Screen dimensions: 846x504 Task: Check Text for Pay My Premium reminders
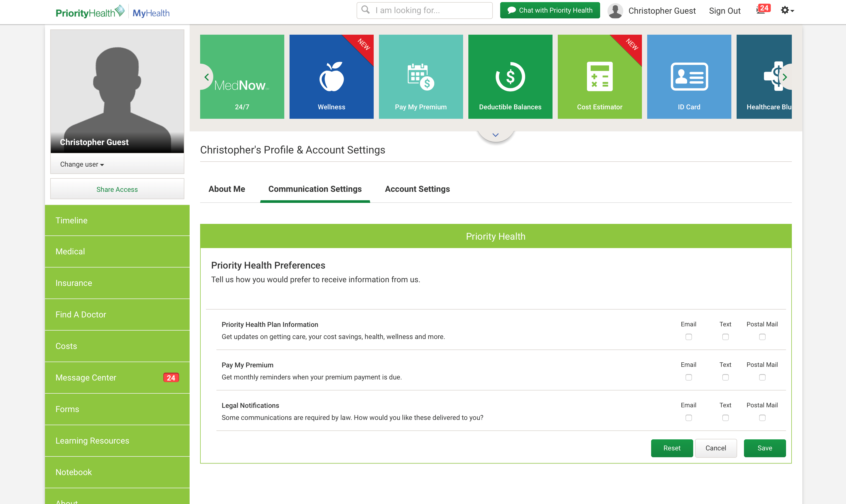pos(725,377)
